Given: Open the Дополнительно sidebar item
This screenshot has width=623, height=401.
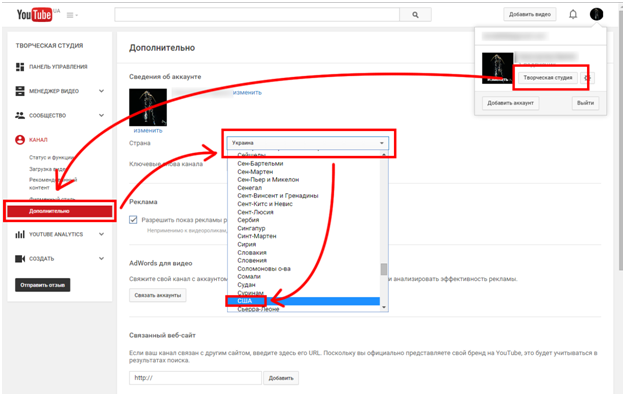Looking at the screenshot, I should click(60, 211).
